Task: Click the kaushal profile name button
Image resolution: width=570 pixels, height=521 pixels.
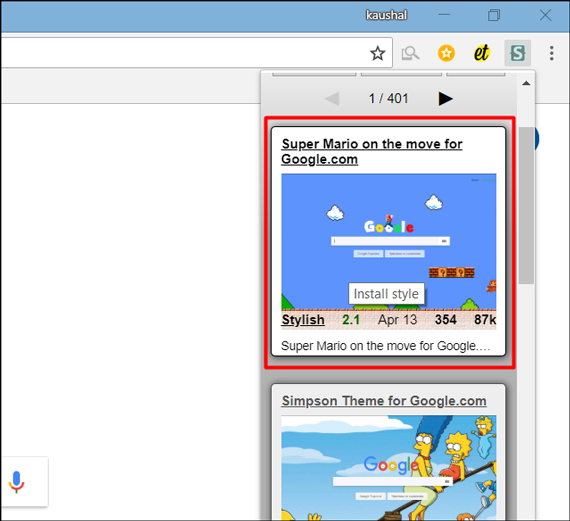Action: pyautogui.click(x=386, y=15)
